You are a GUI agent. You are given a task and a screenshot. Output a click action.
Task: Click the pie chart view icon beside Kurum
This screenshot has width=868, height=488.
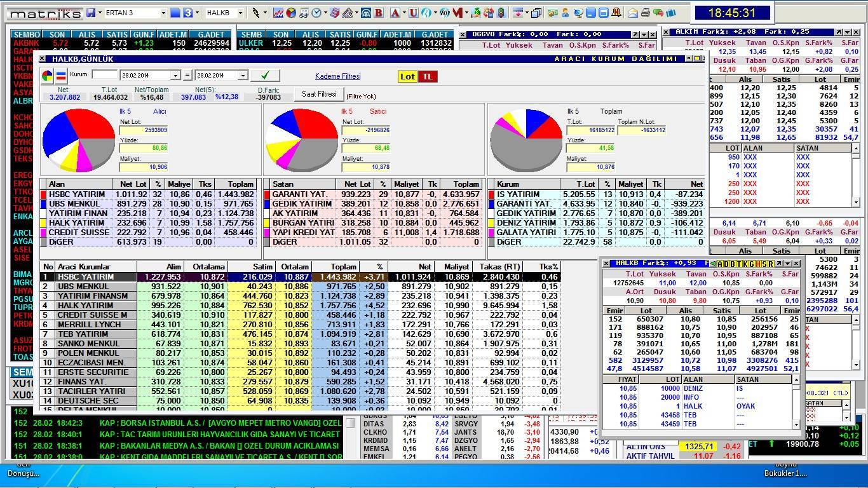pos(48,76)
